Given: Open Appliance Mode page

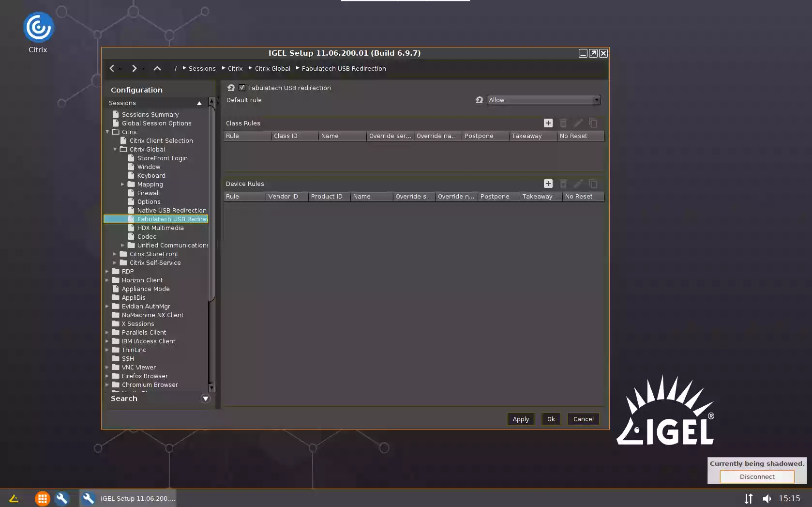Looking at the screenshot, I should pyautogui.click(x=145, y=289).
